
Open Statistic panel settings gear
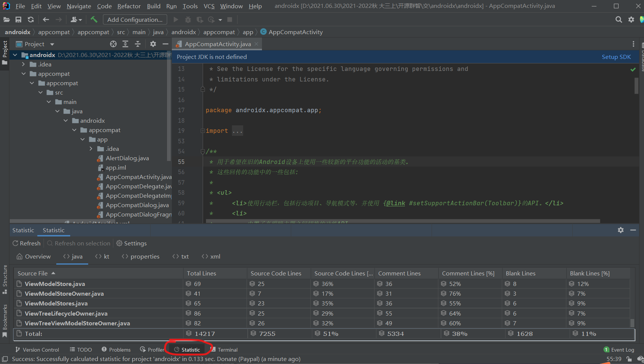[x=621, y=230]
